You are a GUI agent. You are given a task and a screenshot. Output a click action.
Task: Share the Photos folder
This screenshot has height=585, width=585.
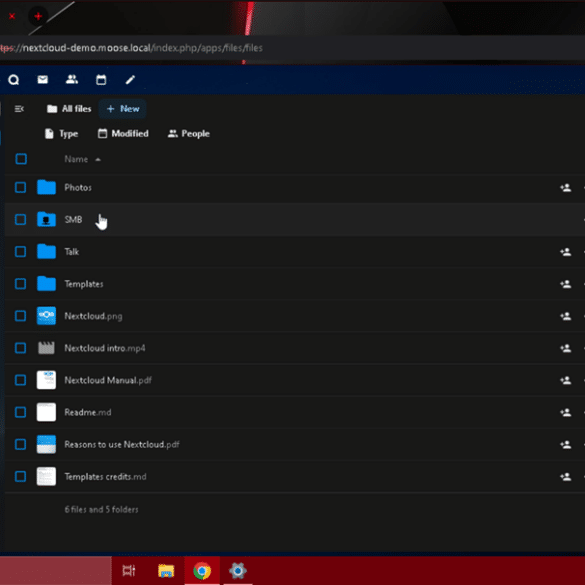(566, 187)
